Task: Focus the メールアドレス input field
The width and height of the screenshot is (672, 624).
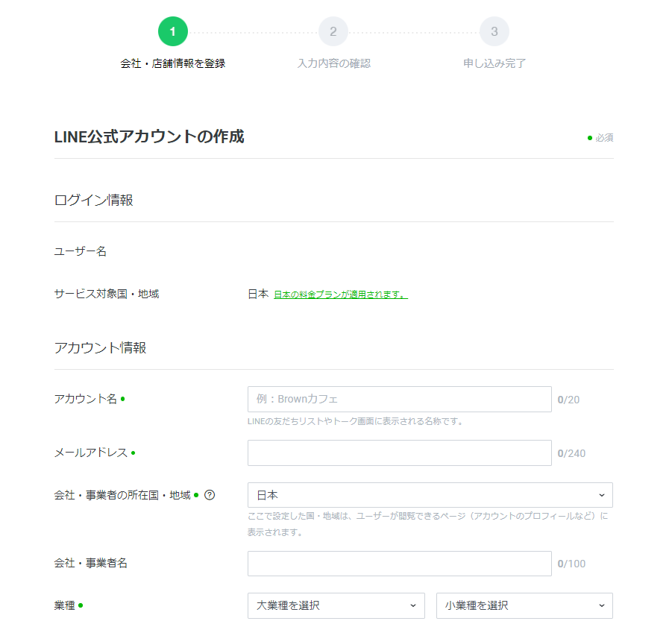Action: click(400, 453)
